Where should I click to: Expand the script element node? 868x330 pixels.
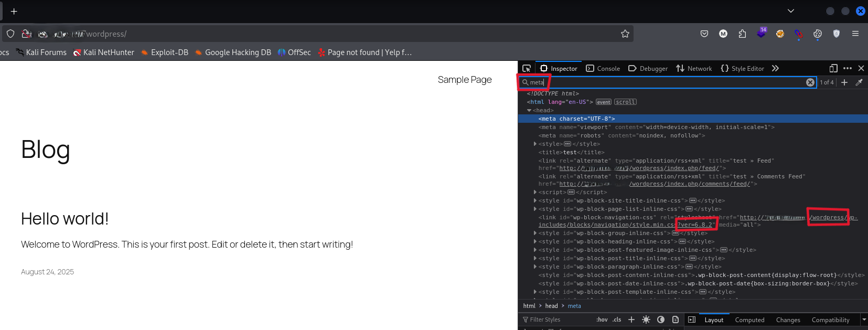(535, 193)
